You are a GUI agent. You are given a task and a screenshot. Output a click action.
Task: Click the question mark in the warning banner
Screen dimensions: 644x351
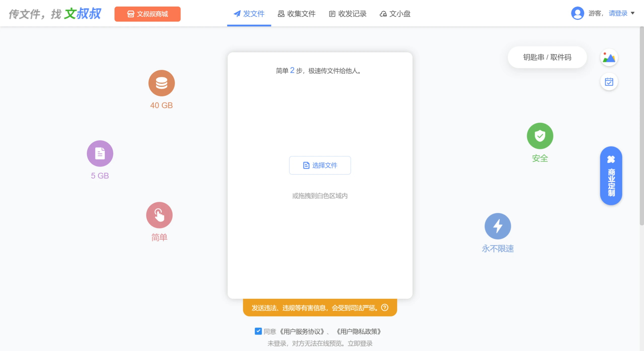point(385,307)
